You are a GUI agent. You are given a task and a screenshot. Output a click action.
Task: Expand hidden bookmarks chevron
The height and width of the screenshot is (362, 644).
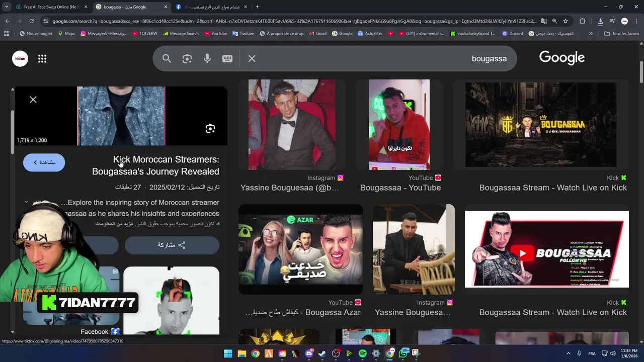(x=591, y=34)
